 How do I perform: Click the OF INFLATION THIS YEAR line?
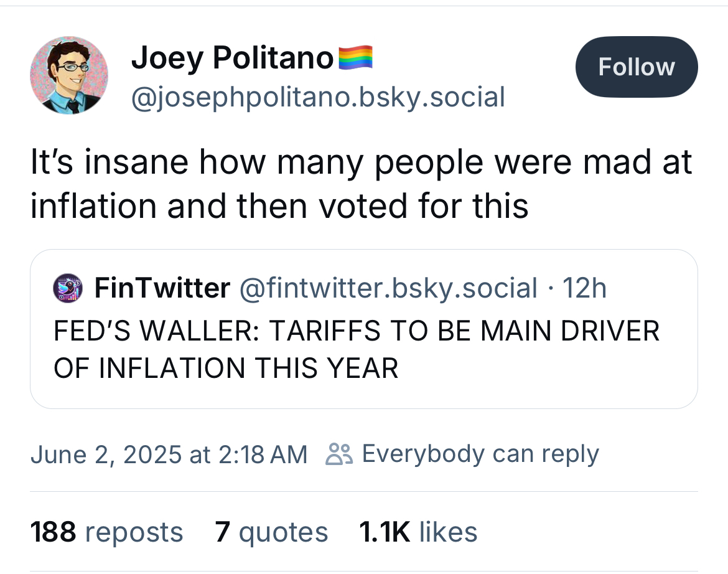pyautogui.click(x=225, y=368)
